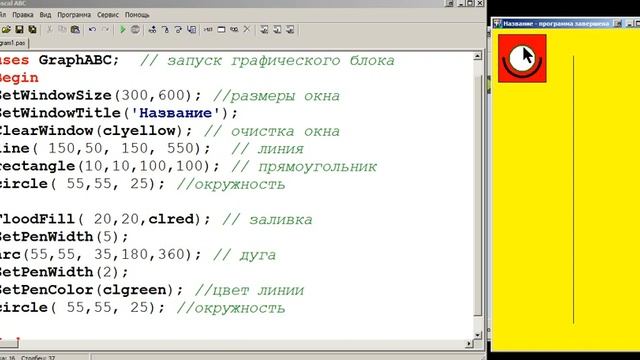The height and width of the screenshot is (360, 640).
Task: Open the Программа menu
Action: click(x=74, y=15)
